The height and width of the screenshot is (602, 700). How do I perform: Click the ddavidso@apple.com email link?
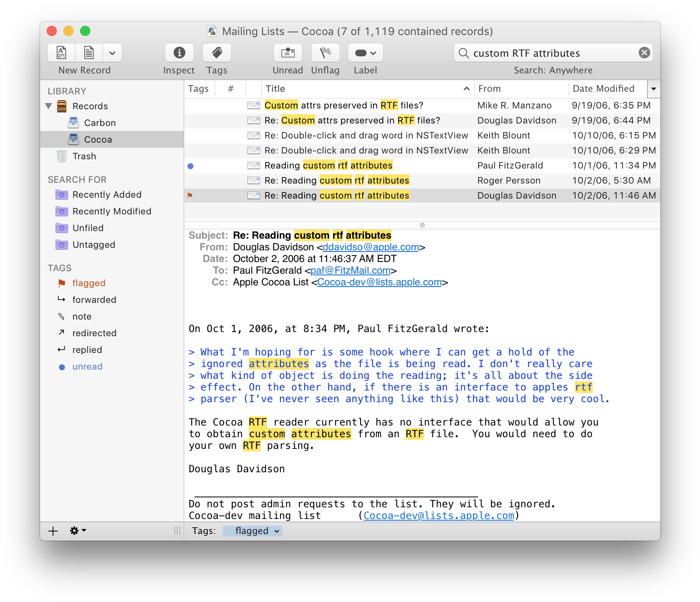[371, 247]
